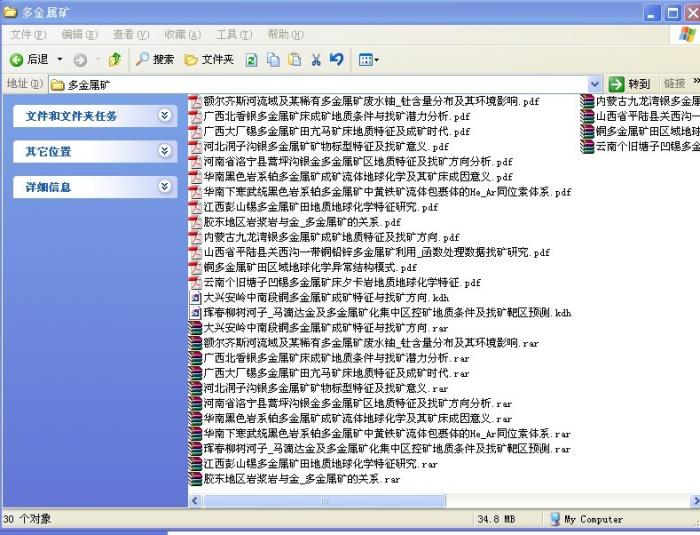Toggle the Folders (文件夹) pane

point(209,60)
